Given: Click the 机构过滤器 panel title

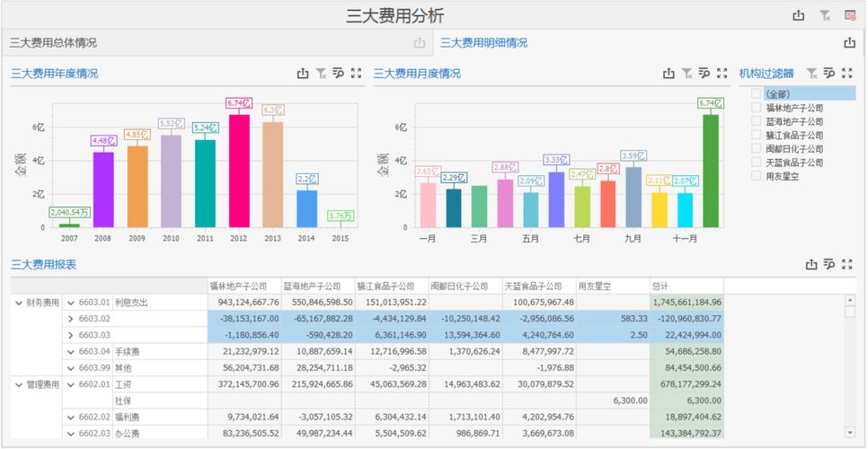Looking at the screenshot, I should [766, 74].
